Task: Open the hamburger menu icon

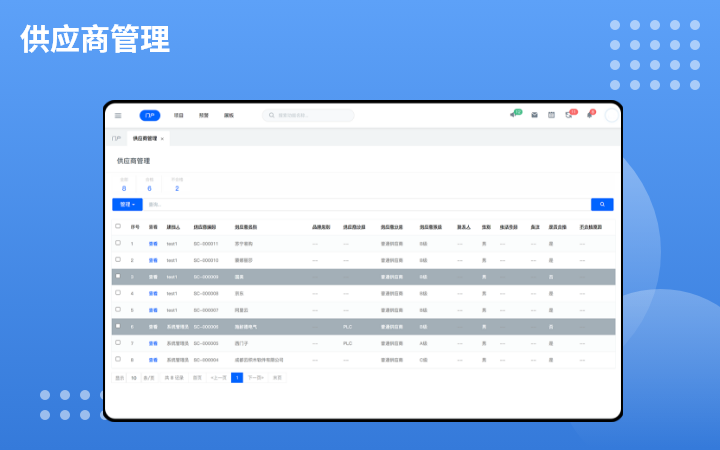Action: pos(118,115)
